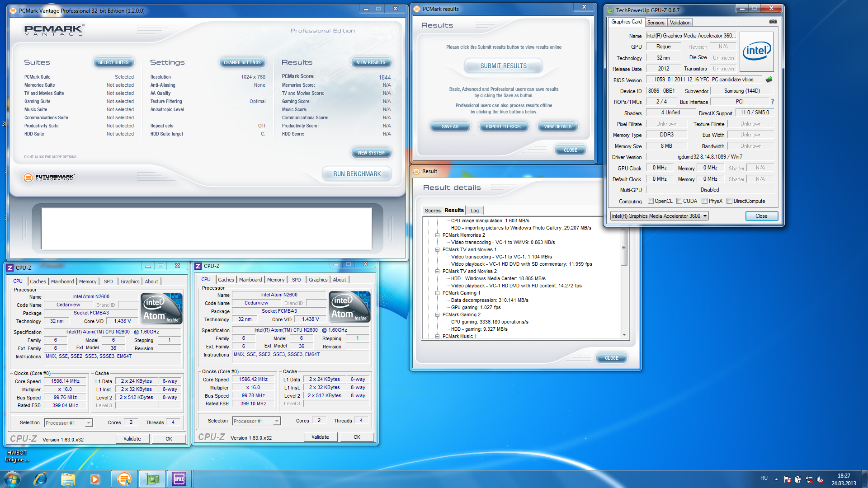Show hidden tray icons arrow
Image resolution: width=868 pixels, height=488 pixels.
click(776, 479)
